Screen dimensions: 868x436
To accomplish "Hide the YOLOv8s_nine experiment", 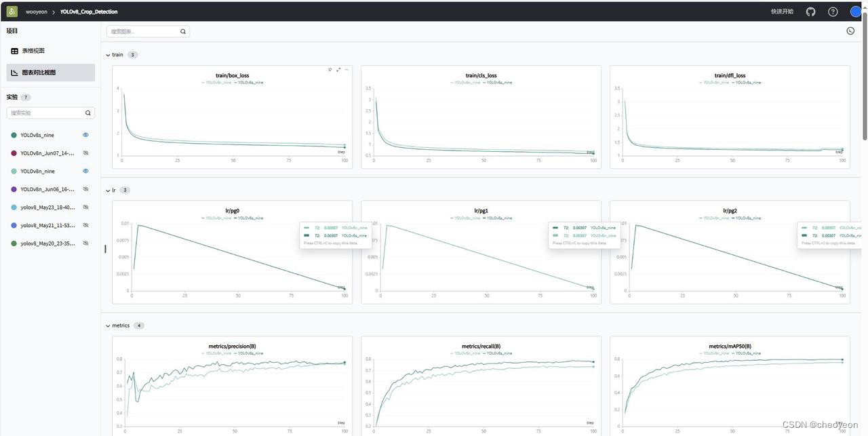I will click(85, 135).
